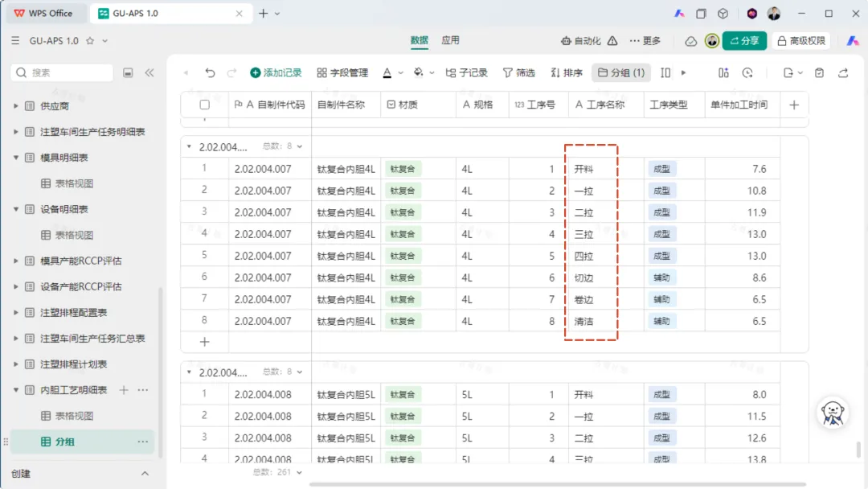Click the 3D cube icon in title bar
Screen dimensions: 868x489
(723, 14)
